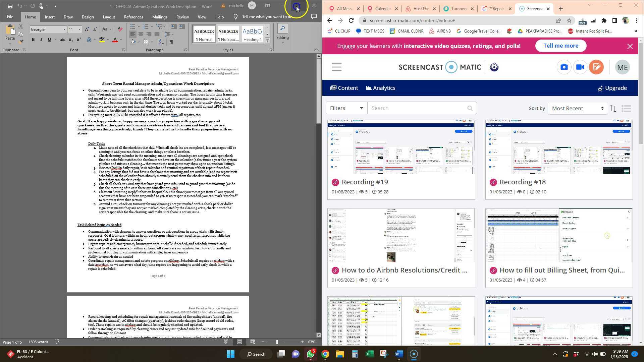
Task: Open the hamburger menu in Screencast-O-Matic
Action: tap(337, 67)
